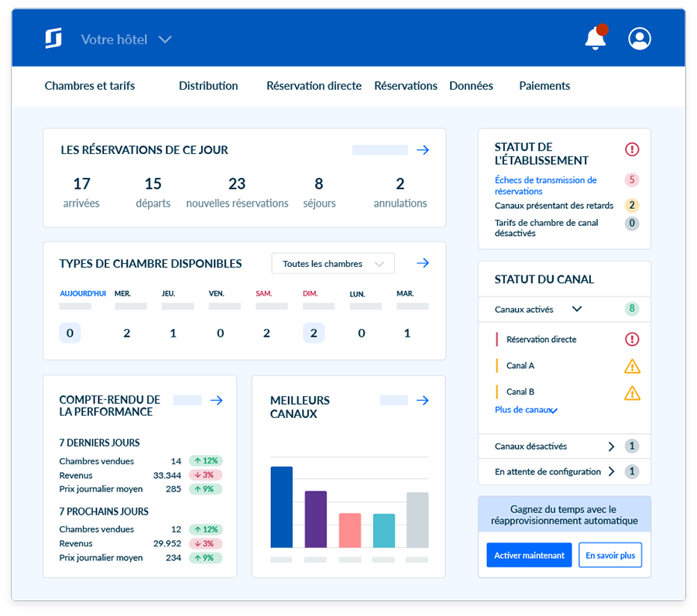697x616 pixels.
Task: Click the red error icon next to Réservation directe
Action: (x=633, y=339)
